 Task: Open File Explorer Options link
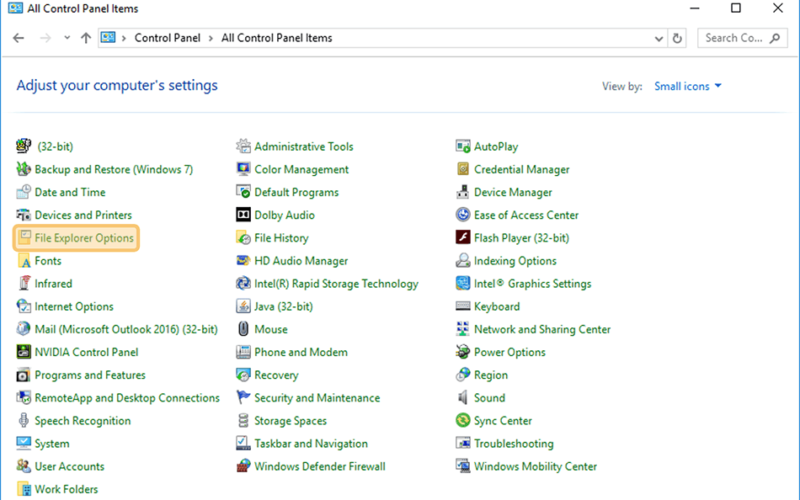tap(84, 238)
